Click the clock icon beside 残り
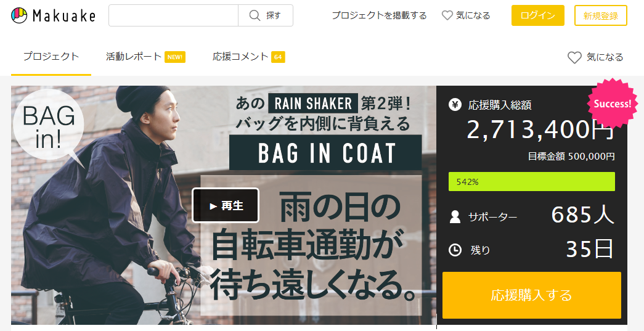Viewport: 644px width, 331px height. pyautogui.click(x=455, y=250)
